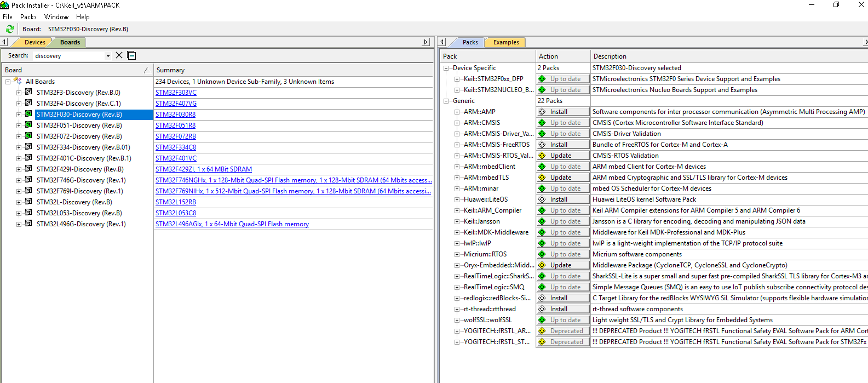Expand the STM32F3-Discovery board node

[x=19, y=93]
